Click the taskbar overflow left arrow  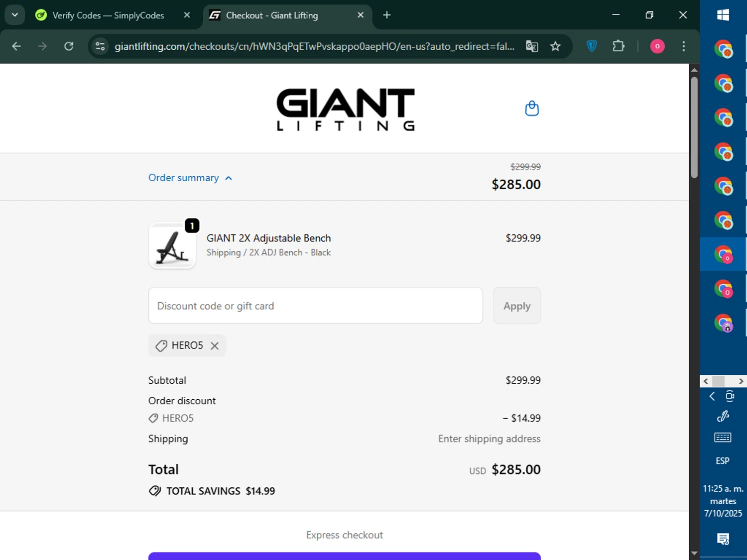coord(706,381)
